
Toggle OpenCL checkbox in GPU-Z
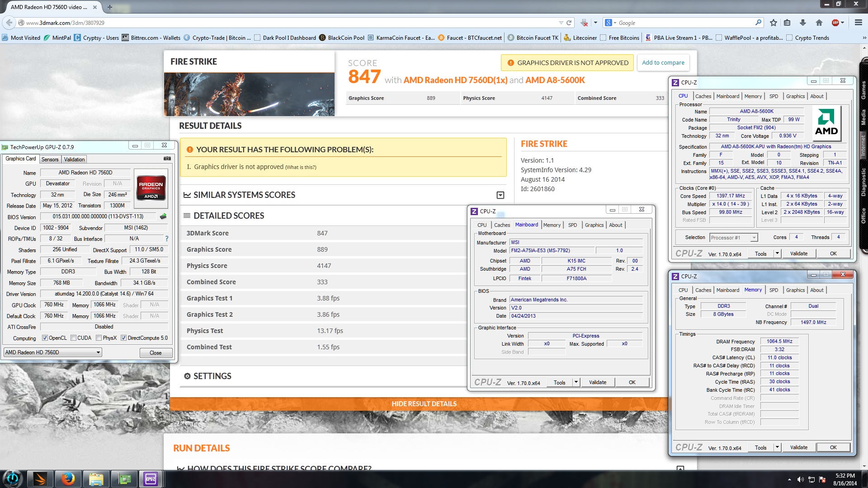click(x=45, y=338)
